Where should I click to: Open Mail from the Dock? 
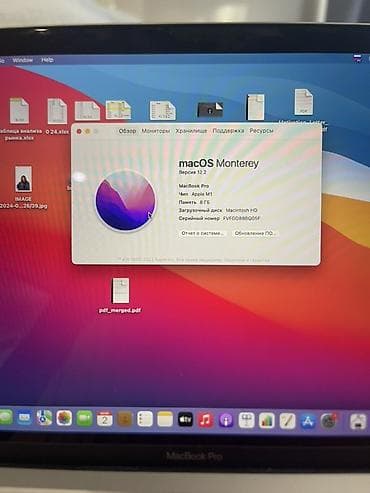24,418
